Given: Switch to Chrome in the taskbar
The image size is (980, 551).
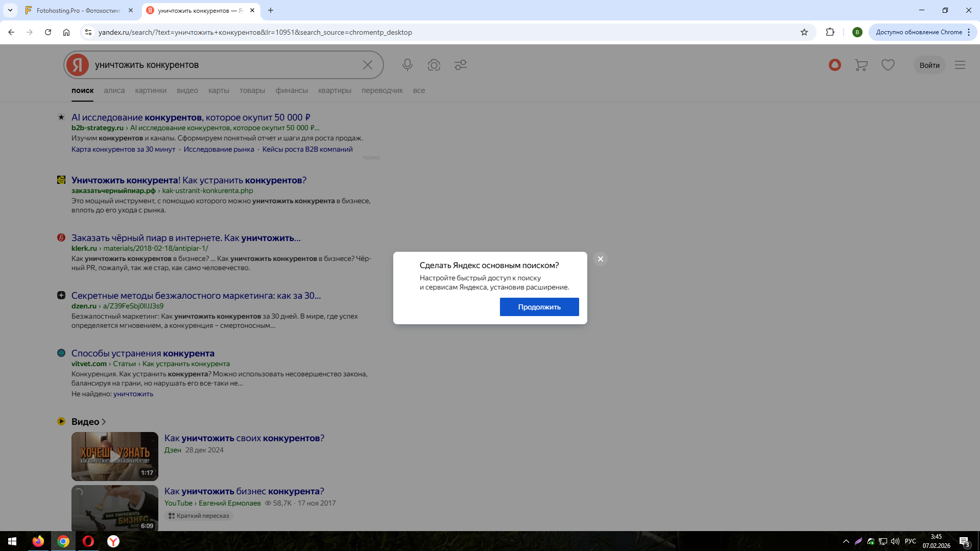Looking at the screenshot, I should pyautogui.click(x=63, y=541).
